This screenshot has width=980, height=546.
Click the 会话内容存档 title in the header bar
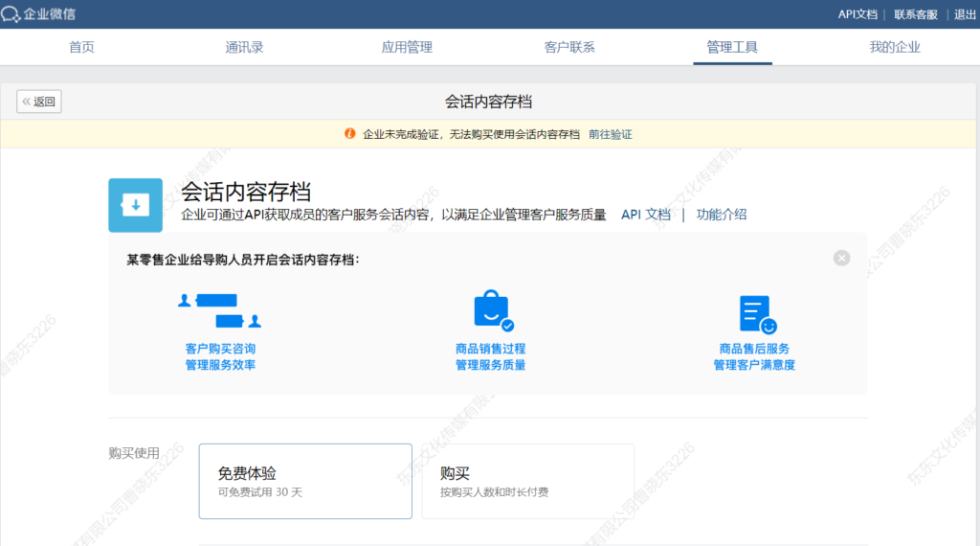click(x=488, y=102)
